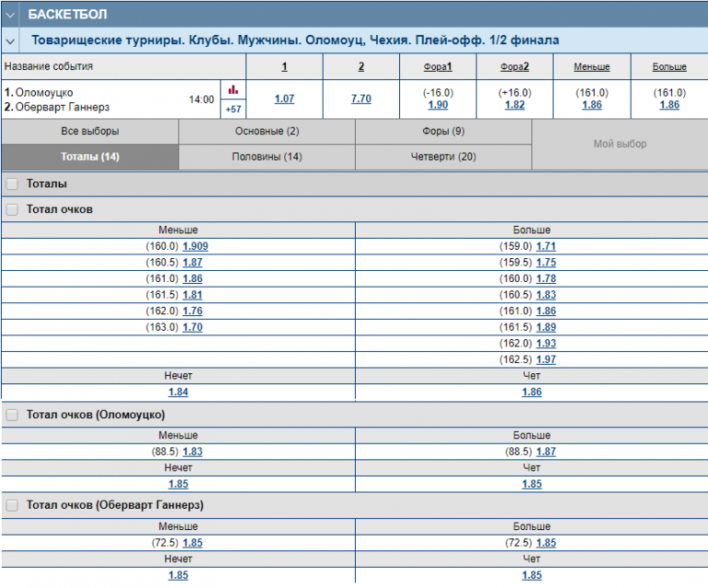The width and height of the screenshot is (708, 588).
Task: Toggle the Тоталы section checkbox
Action: click(x=12, y=183)
